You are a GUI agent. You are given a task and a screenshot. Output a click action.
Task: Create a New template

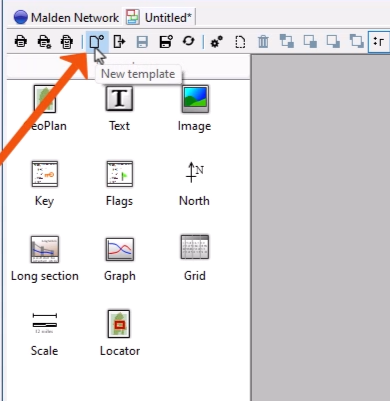97,42
